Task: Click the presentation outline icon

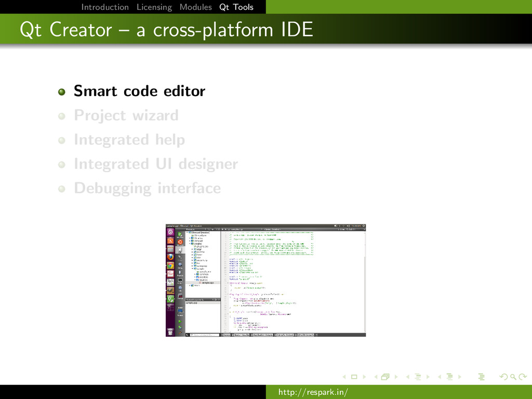Action: (481, 377)
